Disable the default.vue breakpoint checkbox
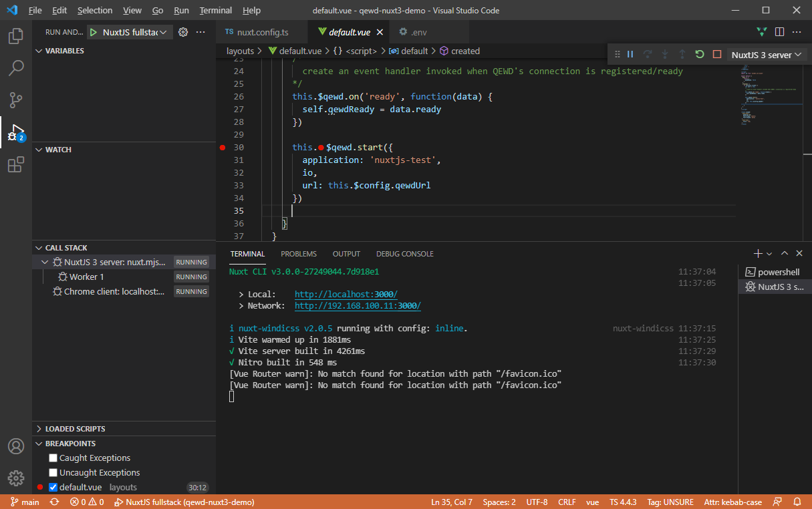This screenshot has height=509, width=812. (x=53, y=488)
